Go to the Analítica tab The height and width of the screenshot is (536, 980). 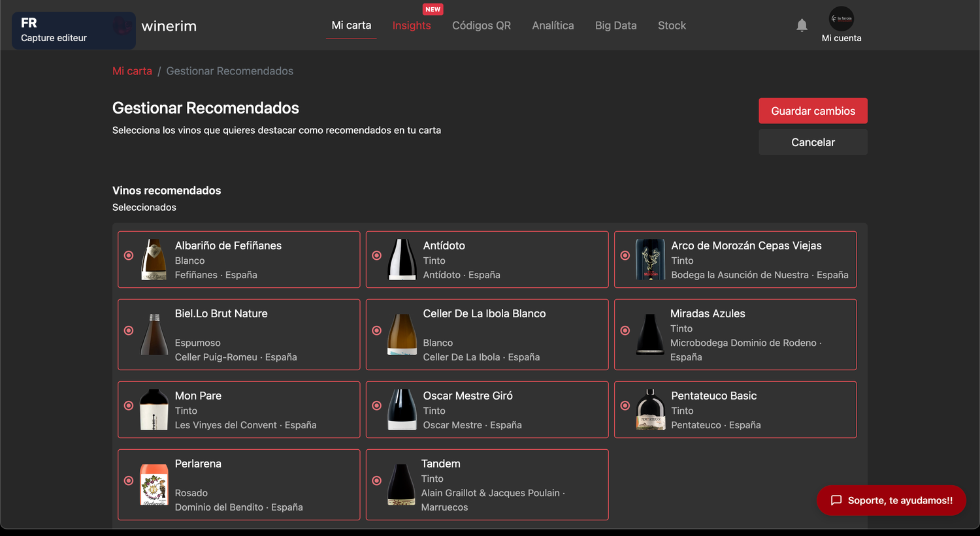click(x=553, y=25)
